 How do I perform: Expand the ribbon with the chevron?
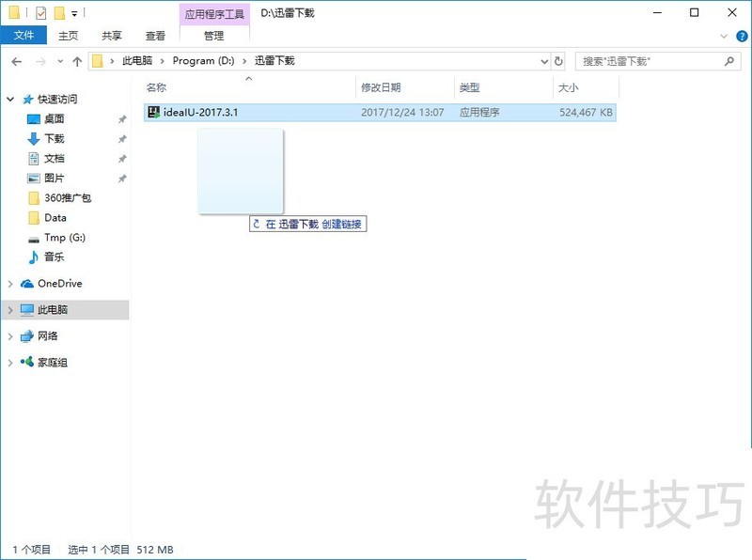724,36
